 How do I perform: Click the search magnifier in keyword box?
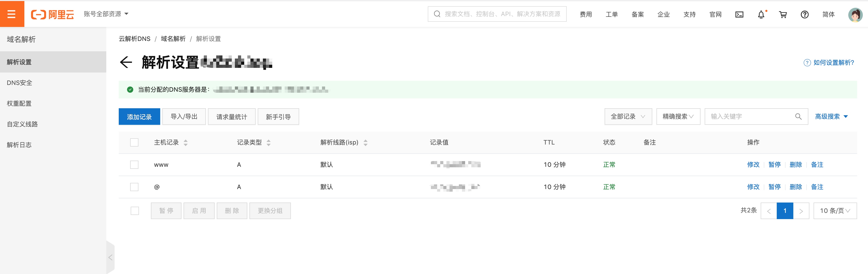(x=798, y=117)
